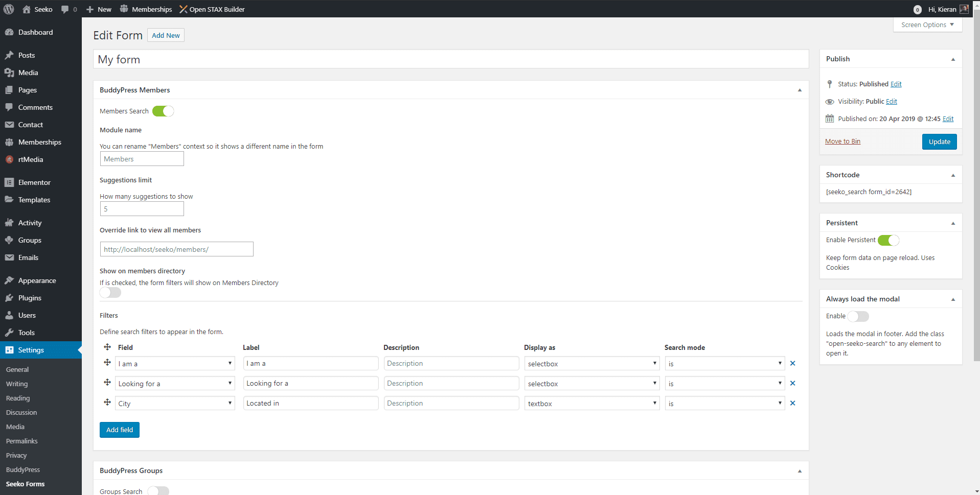Open Display as dropdown for 'I am a' row
This screenshot has height=495, width=980.
(592, 364)
